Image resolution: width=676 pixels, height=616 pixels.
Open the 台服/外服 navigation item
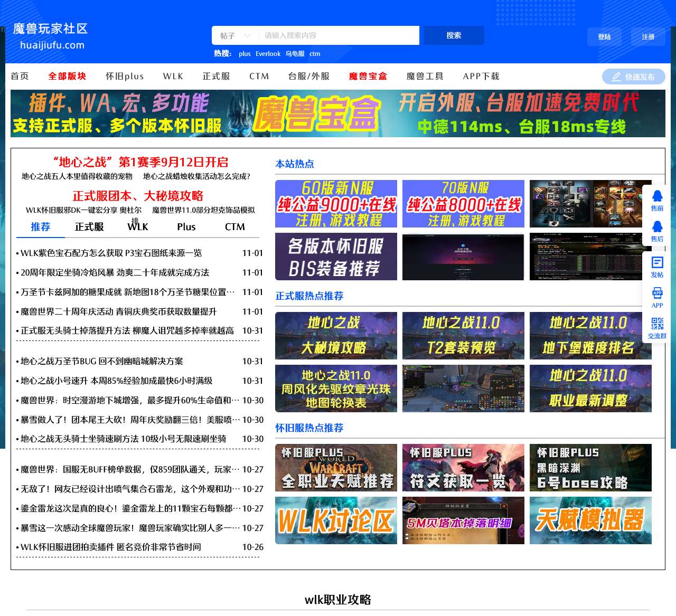309,76
